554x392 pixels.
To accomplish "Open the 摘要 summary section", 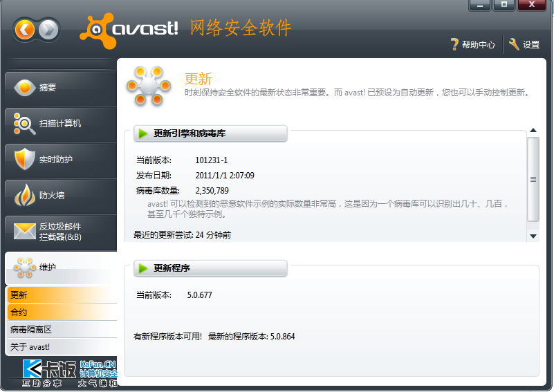I will click(61, 88).
